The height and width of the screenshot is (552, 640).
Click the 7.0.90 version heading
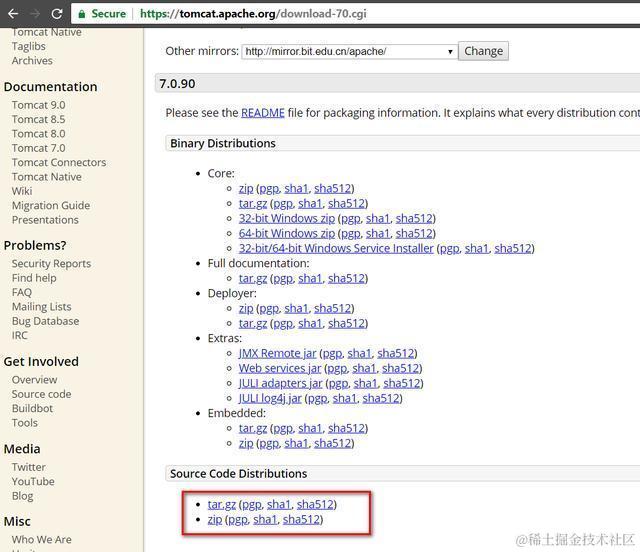(x=177, y=84)
